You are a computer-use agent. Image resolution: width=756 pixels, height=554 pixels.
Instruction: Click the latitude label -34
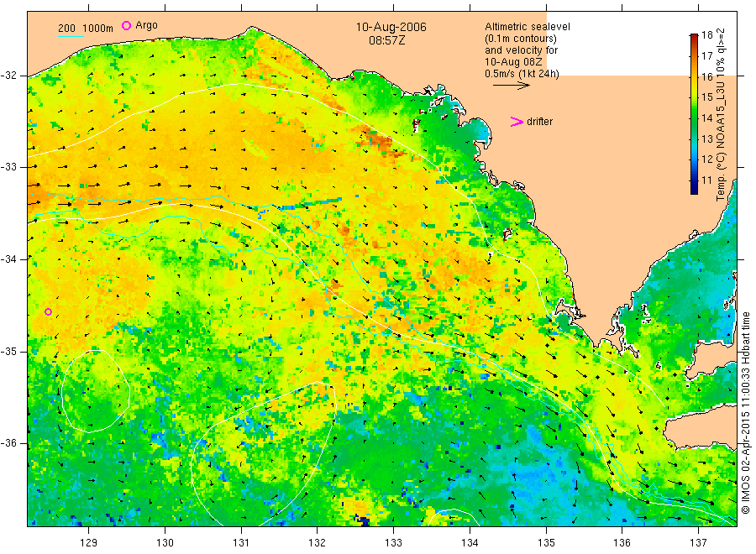8,259
